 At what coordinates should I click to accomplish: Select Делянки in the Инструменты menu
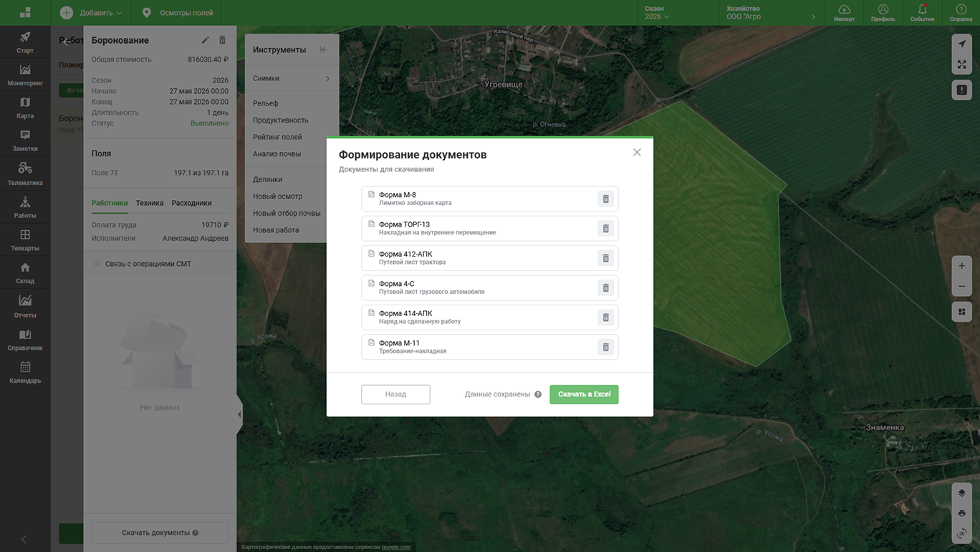tap(267, 179)
